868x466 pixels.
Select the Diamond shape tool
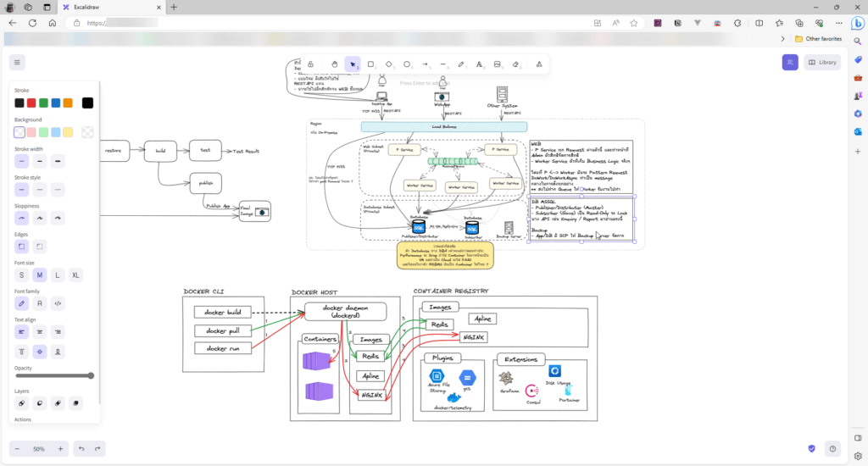pyautogui.click(x=388, y=64)
